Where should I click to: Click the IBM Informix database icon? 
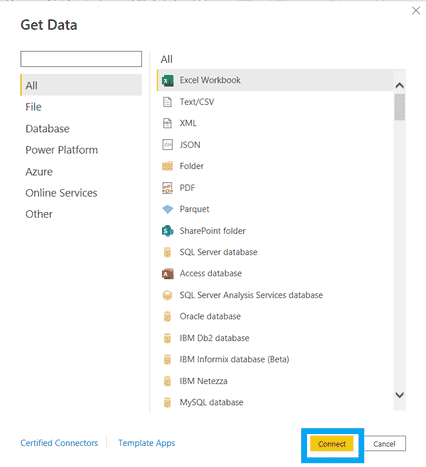click(167, 359)
